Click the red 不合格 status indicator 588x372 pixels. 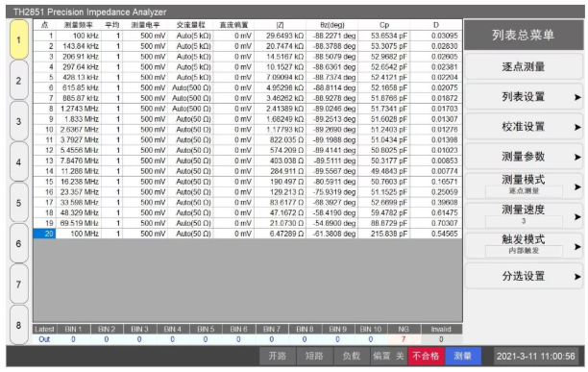click(426, 356)
